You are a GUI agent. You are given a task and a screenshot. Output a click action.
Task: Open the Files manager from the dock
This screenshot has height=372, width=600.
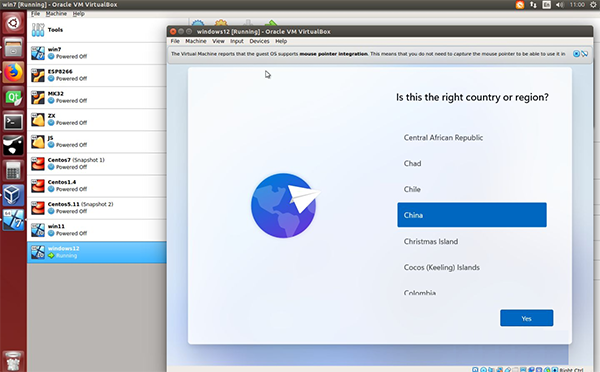(x=13, y=47)
